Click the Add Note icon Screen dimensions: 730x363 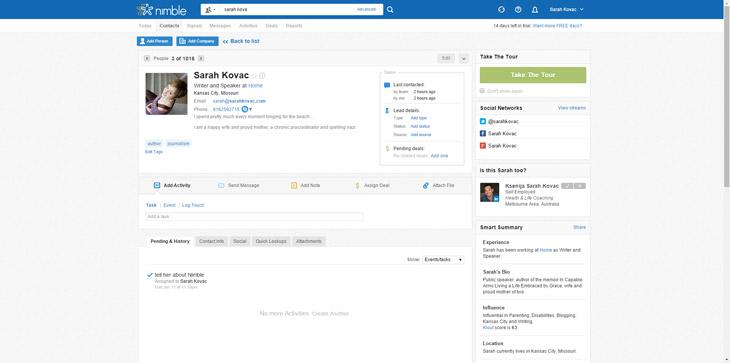[294, 186]
